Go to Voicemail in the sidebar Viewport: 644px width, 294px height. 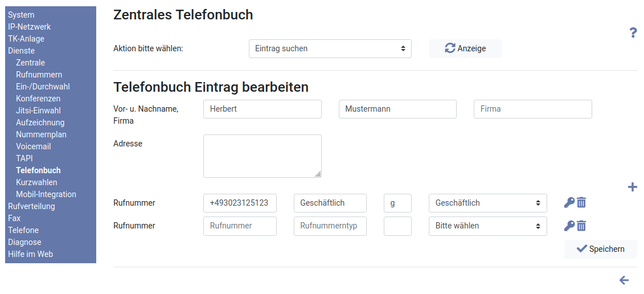click(33, 146)
